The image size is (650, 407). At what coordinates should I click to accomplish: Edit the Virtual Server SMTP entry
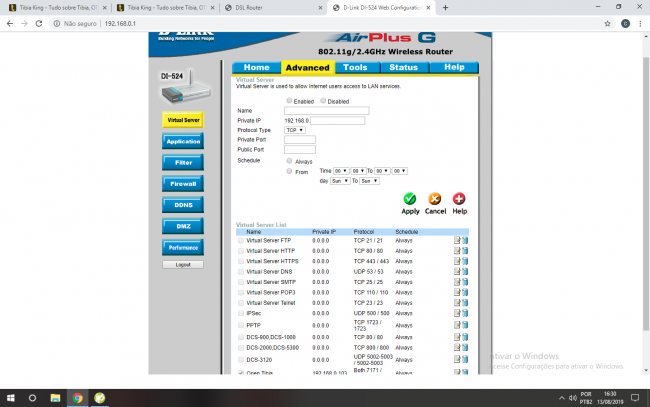(457, 282)
